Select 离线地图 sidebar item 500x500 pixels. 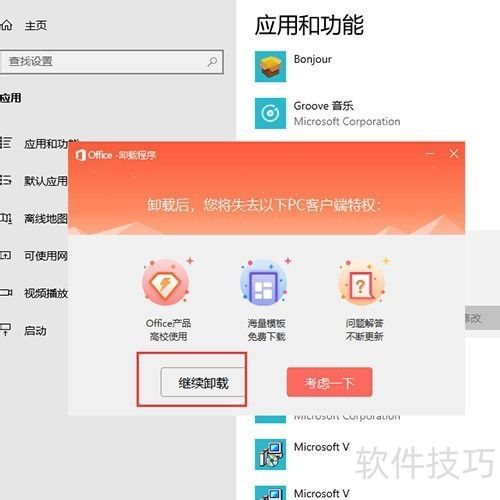(x=34, y=218)
